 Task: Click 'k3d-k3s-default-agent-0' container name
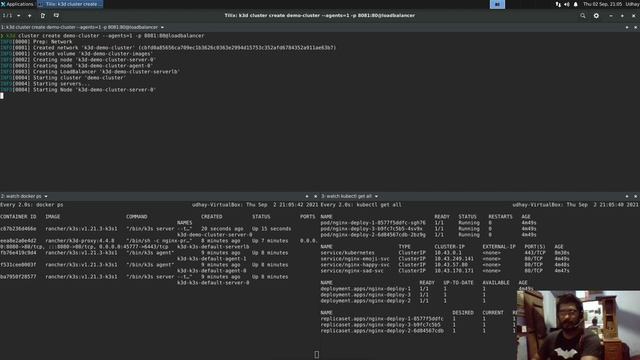[212, 271]
